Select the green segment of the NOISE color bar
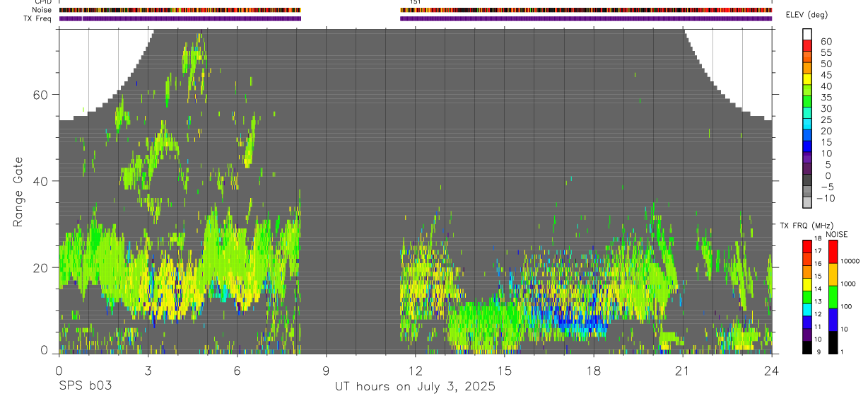 coord(833,297)
